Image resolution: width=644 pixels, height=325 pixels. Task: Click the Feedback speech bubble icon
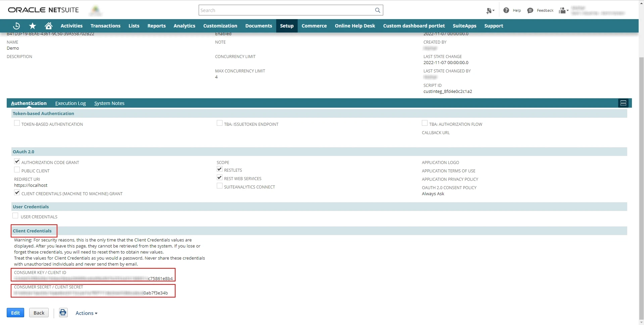pyautogui.click(x=530, y=10)
